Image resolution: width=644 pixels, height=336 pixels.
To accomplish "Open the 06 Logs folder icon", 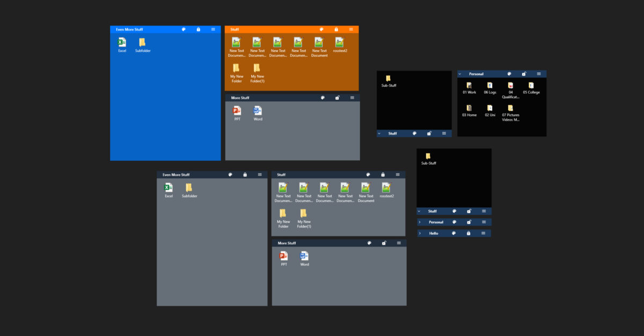I will tap(489, 86).
